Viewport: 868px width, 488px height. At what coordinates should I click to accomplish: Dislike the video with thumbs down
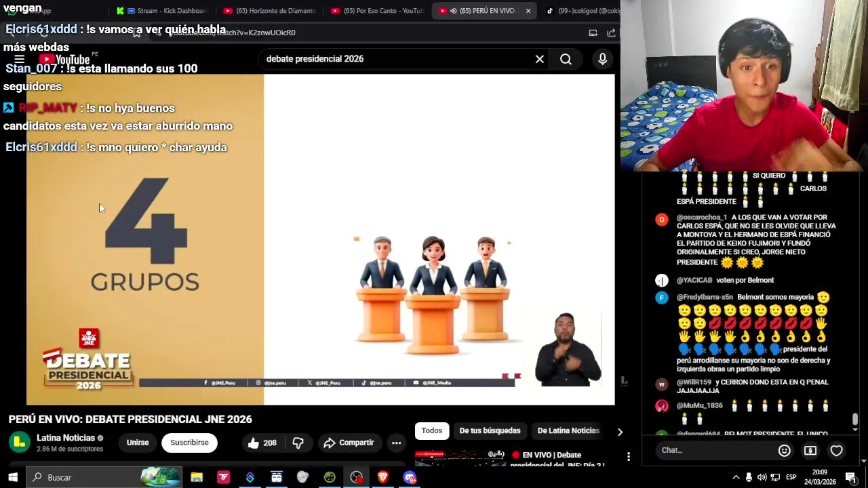pos(298,443)
